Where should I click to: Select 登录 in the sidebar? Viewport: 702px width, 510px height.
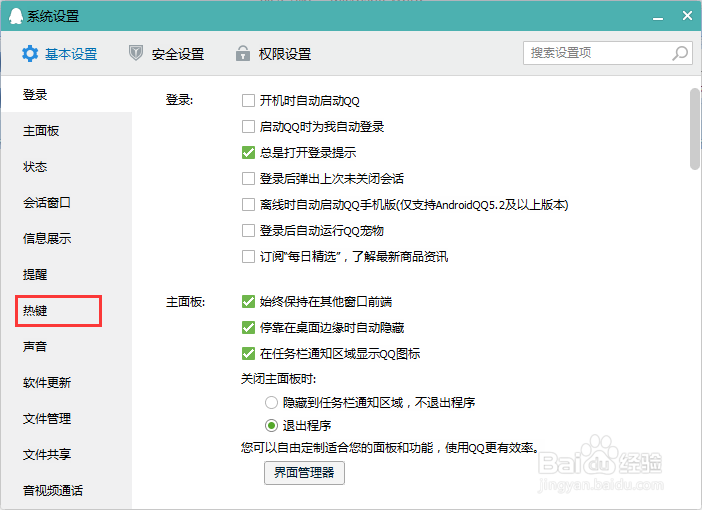coord(67,94)
